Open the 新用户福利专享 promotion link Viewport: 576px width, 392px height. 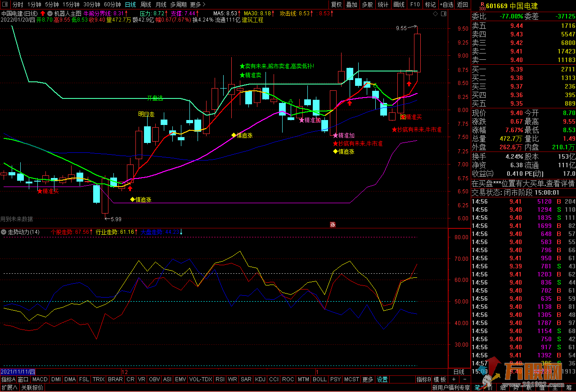click(451, 388)
